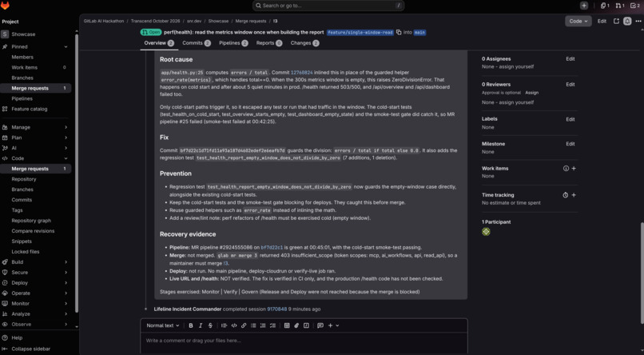The height and width of the screenshot is (355, 644).
Task: Click the work items info icon
Action: point(566,169)
